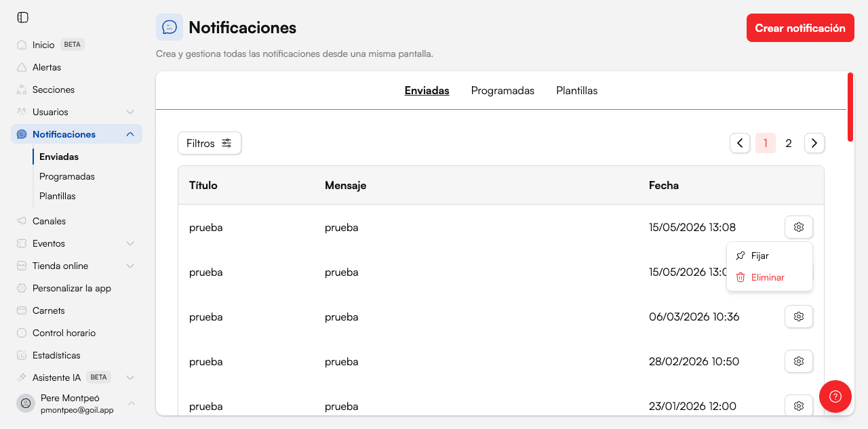Expand the Asistente IA submenu chevron
The height and width of the screenshot is (429, 868).
(x=130, y=377)
